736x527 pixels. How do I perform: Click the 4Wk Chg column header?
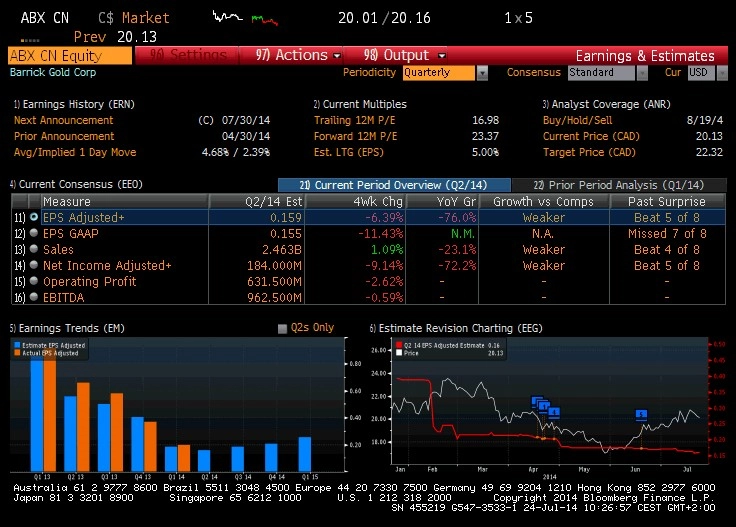pos(356,201)
